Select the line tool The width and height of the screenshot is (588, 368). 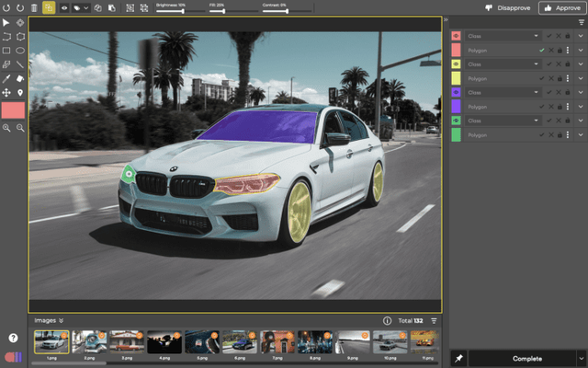[x=20, y=64]
